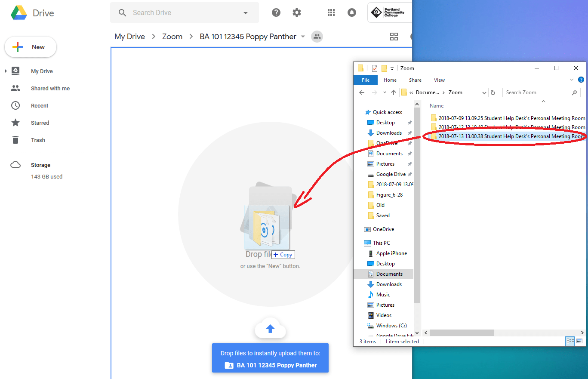Open the View tab in Explorer
This screenshot has width=588, height=379.
coord(439,80)
